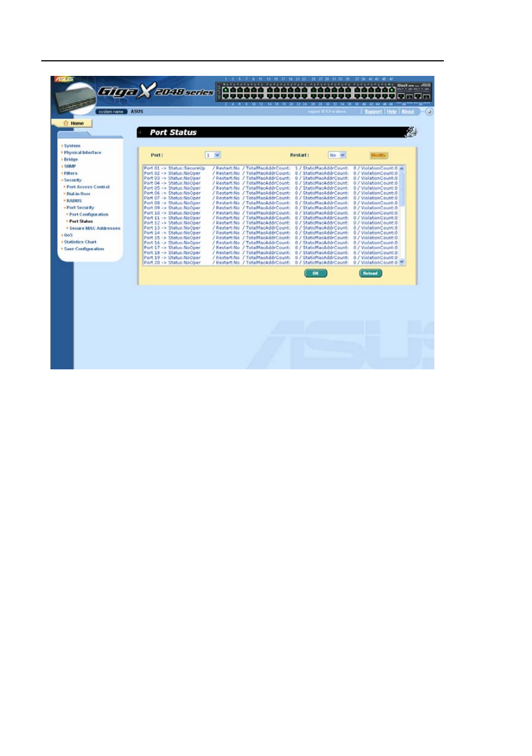
Task: Select the 'Port 10' row in list
Action: click(x=271, y=213)
